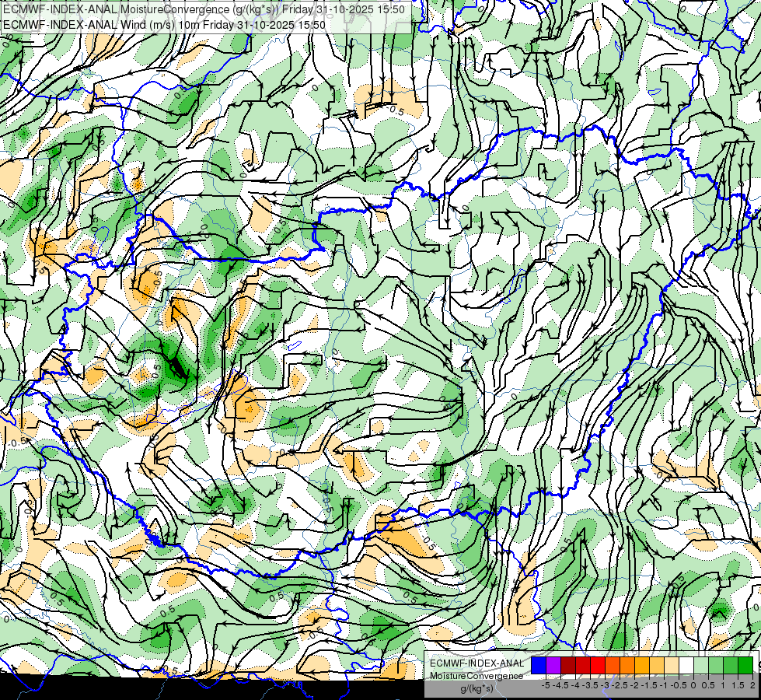Image resolution: width=761 pixels, height=700 pixels.
Task: Click the legend's ECMWF-INDEX-ANAL label
Action: (x=476, y=663)
